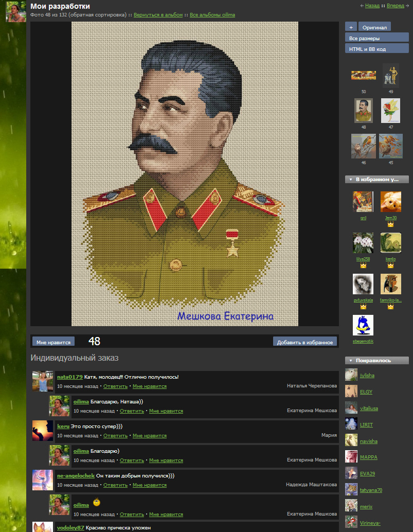Open nata0179 username link

tap(70, 377)
